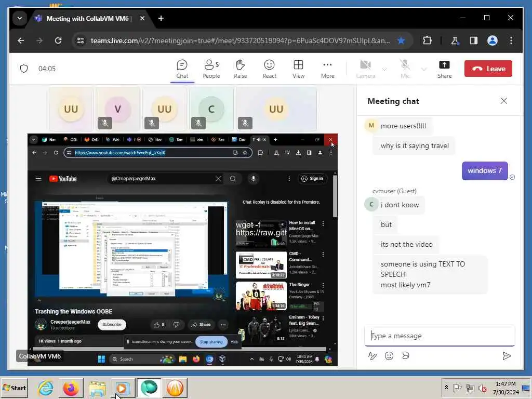Click the Share screen button
532x399 pixels.
tap(445, 69)
